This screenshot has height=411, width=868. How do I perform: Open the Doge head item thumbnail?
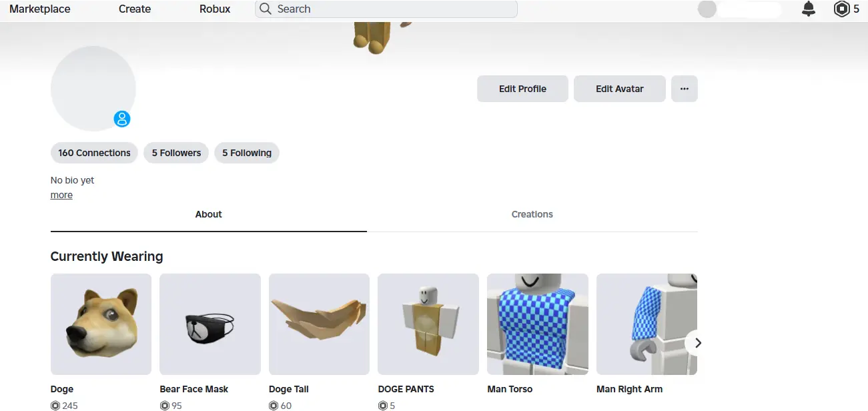[101, 324]
